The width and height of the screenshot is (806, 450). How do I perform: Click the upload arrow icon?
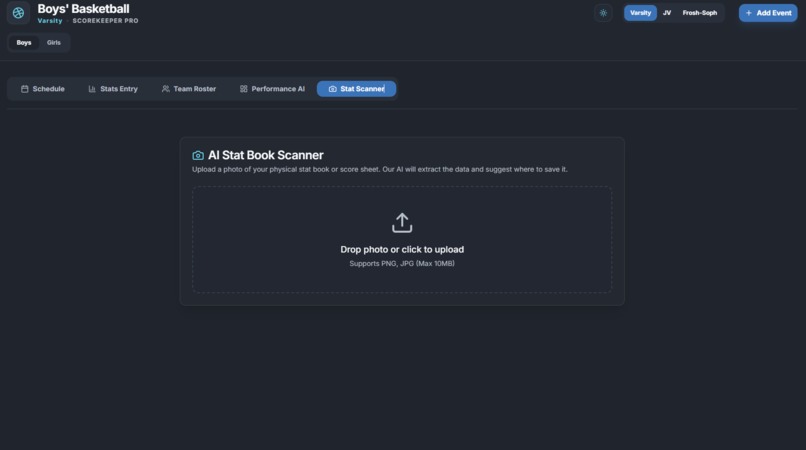[x=402, y=223]
